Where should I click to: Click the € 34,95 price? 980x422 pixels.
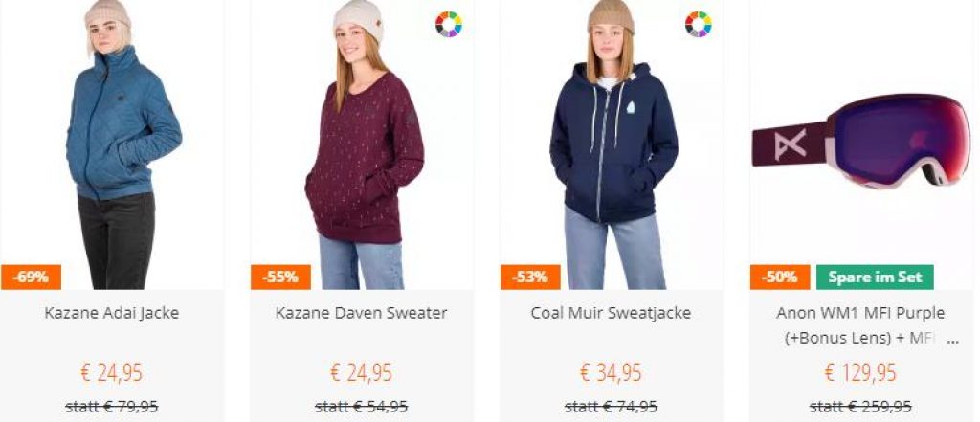pyautogui.click(x=612, y=373)
